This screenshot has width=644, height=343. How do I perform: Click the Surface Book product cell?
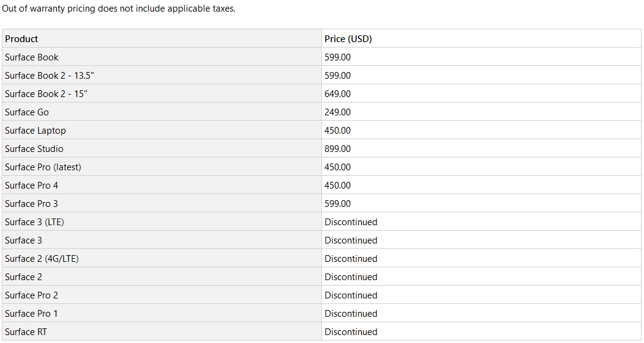pyautogui.click(x=162, y=57)
